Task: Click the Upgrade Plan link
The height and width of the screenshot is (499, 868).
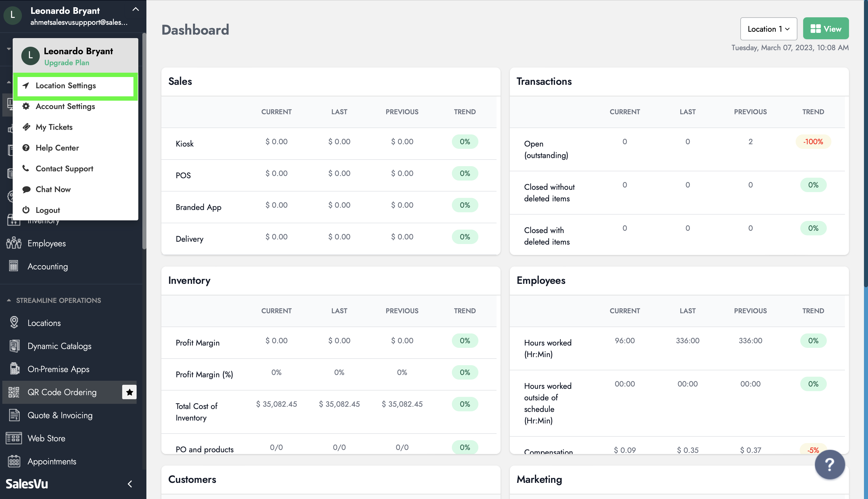Action: click(67, 63)
